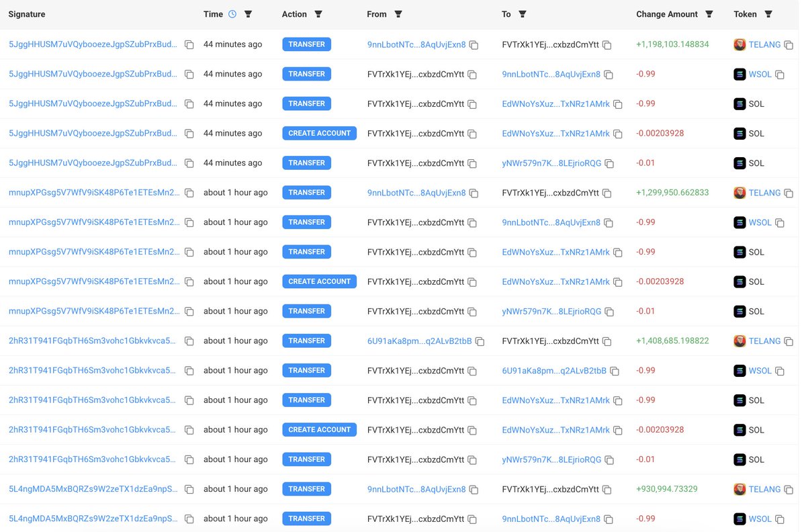This screenshot has width=806, height=532.
Task: Copy From address in the +1,299,950.662833 row
Action: click(x=474, y=193)
